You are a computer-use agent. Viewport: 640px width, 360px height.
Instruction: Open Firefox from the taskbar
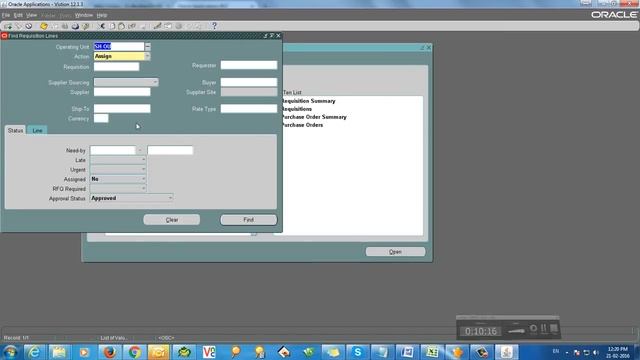pos(109,352)
